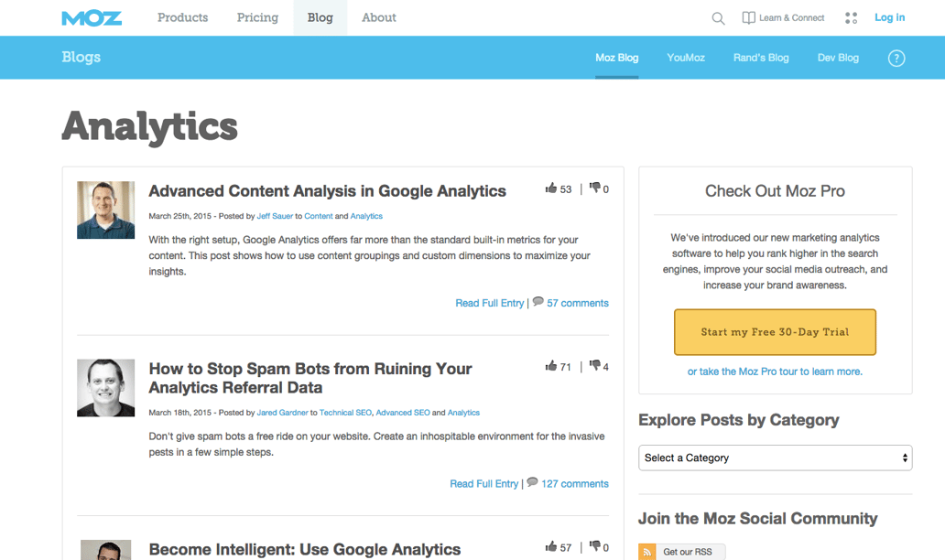945x560 pixels.
Task: Go to the Pricing menu item
Action: click(257, 17)
